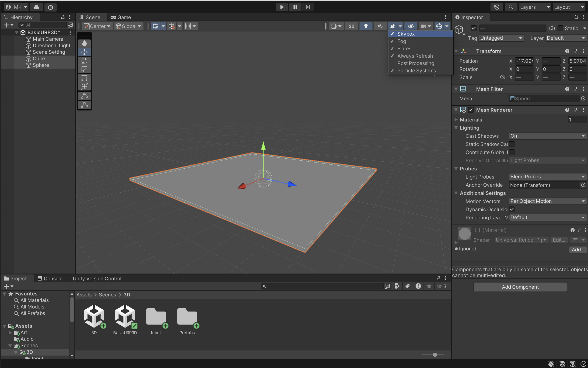Image resolution: width=588 pixels, height=368 pixels.
Task: Click Add Component button
Action: point(520,287)
